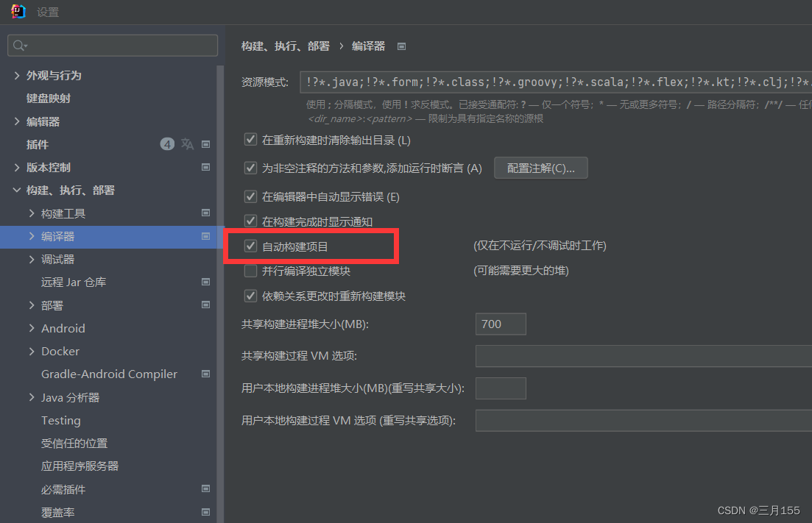The width and height of the screenshot is (812, 523).
Task: Select 编译器 in the breadcrumb
Action: 368,46
